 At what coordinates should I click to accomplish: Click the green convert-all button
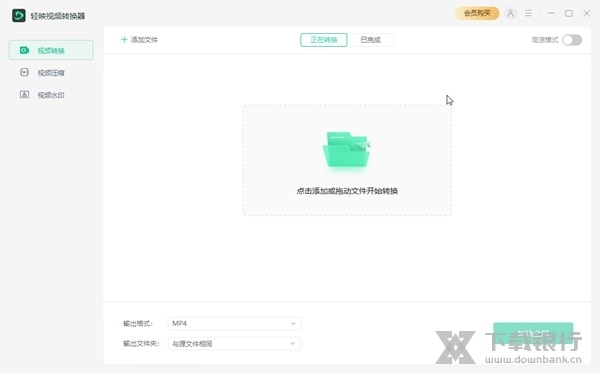click(x=533, y=333)
